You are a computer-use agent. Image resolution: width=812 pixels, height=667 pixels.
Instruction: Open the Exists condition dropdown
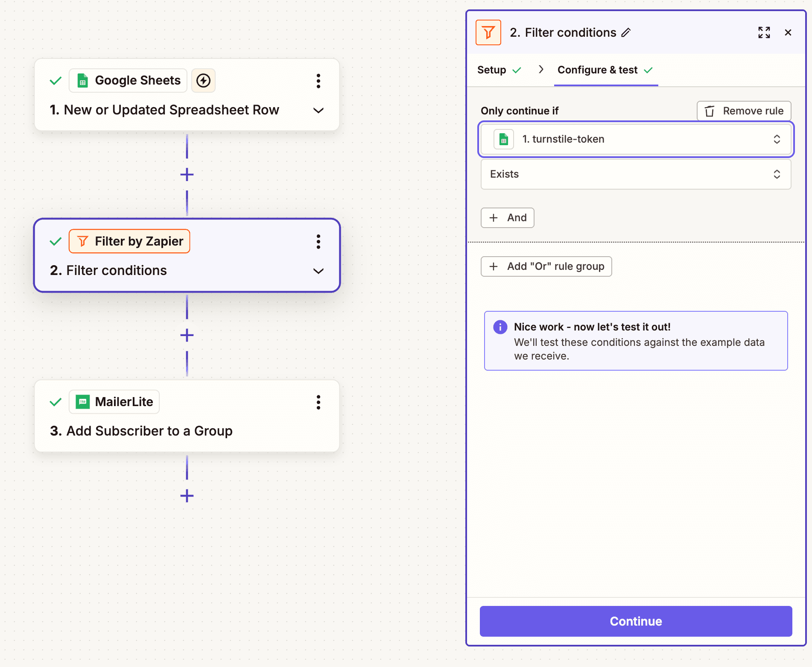636,174
